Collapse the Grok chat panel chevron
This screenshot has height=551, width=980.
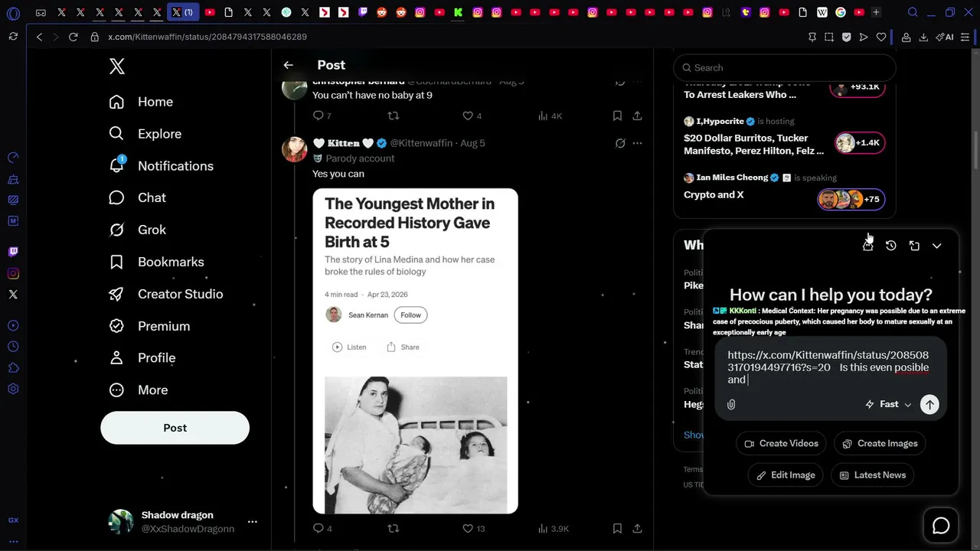[x=936, y=246]
